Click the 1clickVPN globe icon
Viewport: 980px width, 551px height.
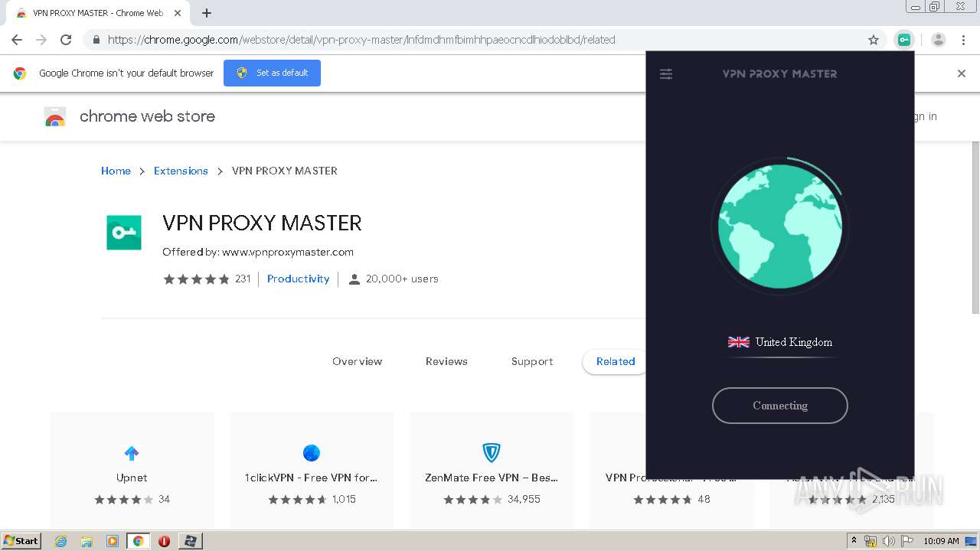tap(312, 453)
